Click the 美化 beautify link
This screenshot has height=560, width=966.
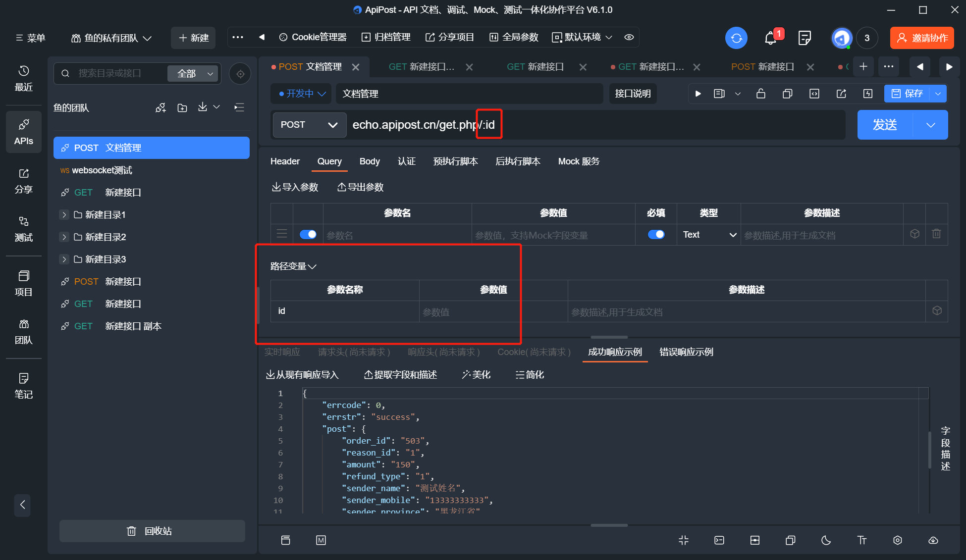(476, 375)
